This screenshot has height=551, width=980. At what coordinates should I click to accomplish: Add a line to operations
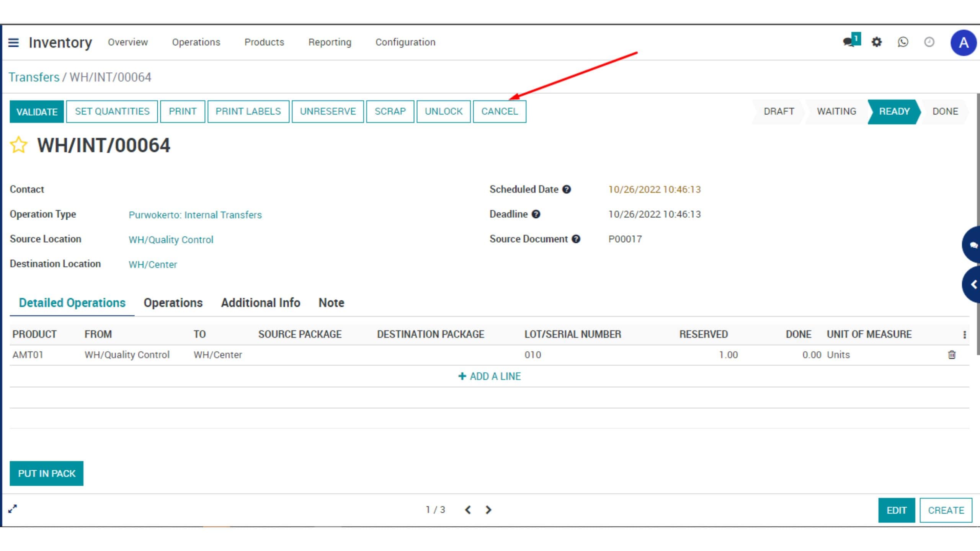(489, 376)
